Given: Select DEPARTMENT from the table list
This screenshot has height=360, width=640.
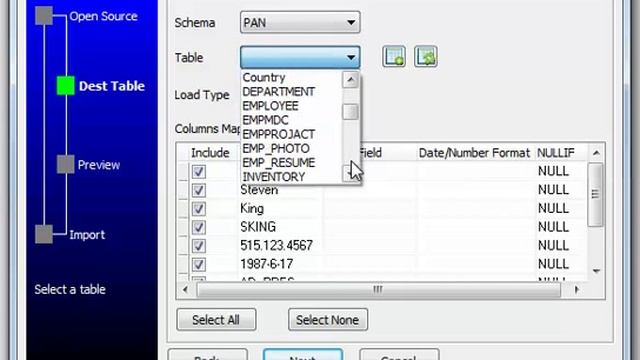Looking at the screenshot, I should point(279,91).
